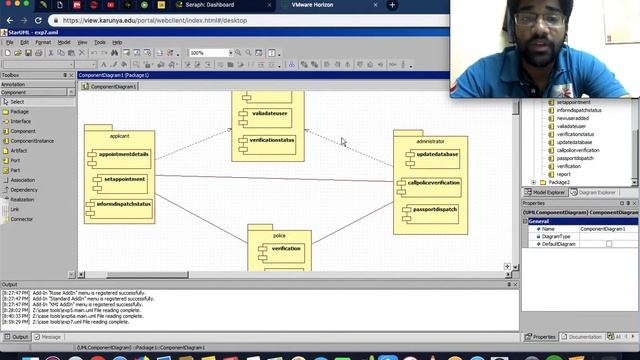Collapse the General properties section
Image resolution: width=640 pixels, height=360 pixels.
click(525, 221)
